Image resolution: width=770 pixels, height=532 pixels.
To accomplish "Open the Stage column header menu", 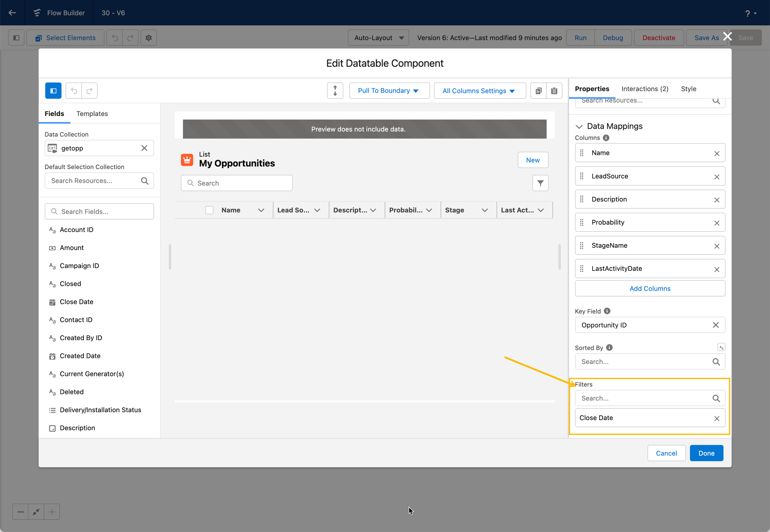I will (x=485, y=210).
